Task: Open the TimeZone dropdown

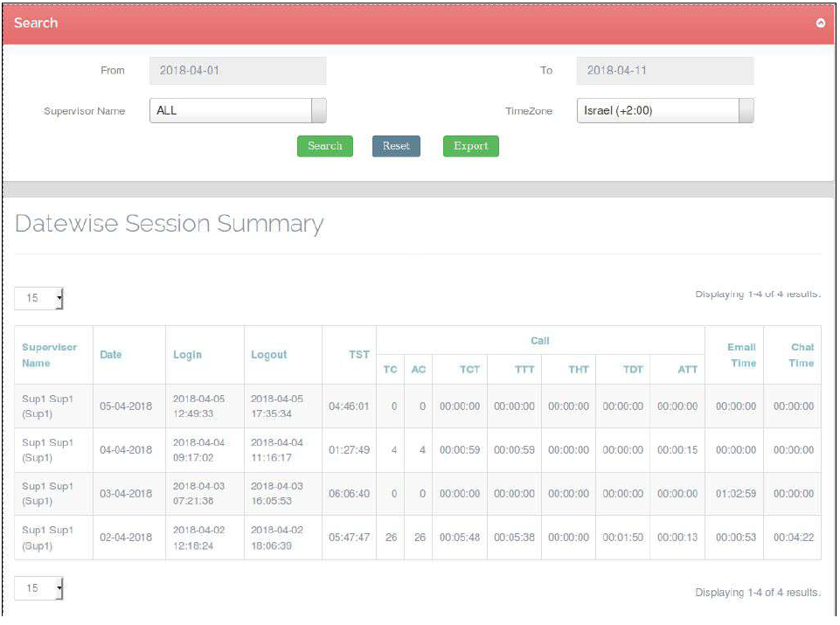Action: pos(664,111)
